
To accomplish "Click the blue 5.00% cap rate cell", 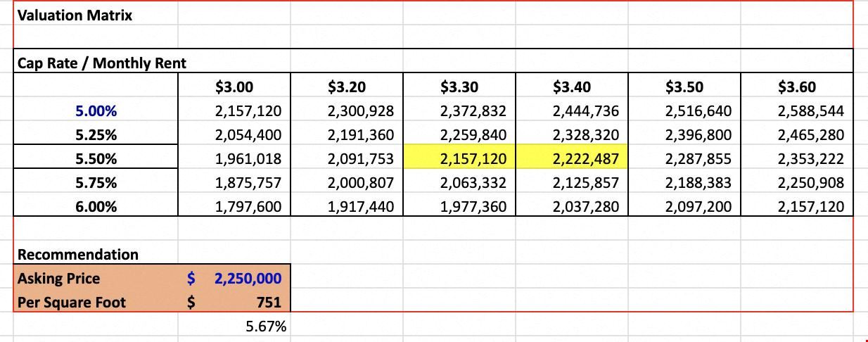I will tap(96, 111).
